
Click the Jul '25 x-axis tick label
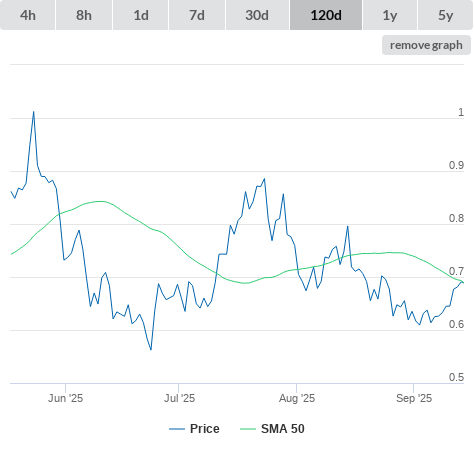point(179,398)
